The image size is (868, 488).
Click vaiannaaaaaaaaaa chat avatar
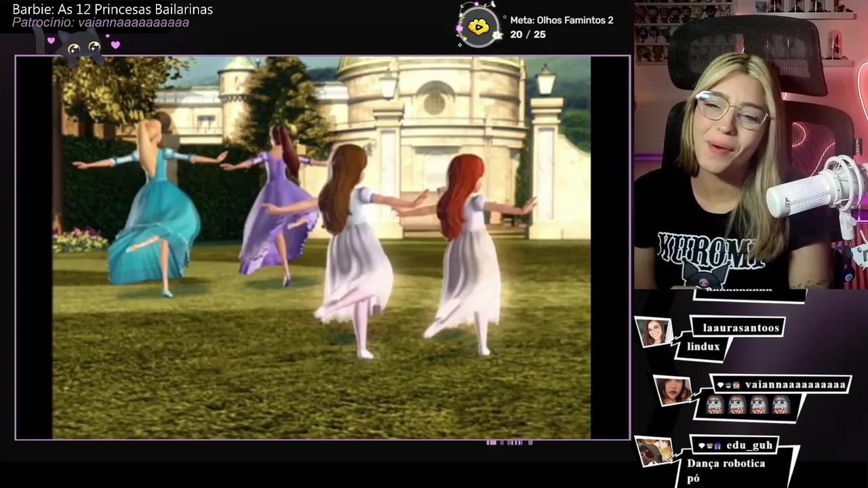point(673,390)
